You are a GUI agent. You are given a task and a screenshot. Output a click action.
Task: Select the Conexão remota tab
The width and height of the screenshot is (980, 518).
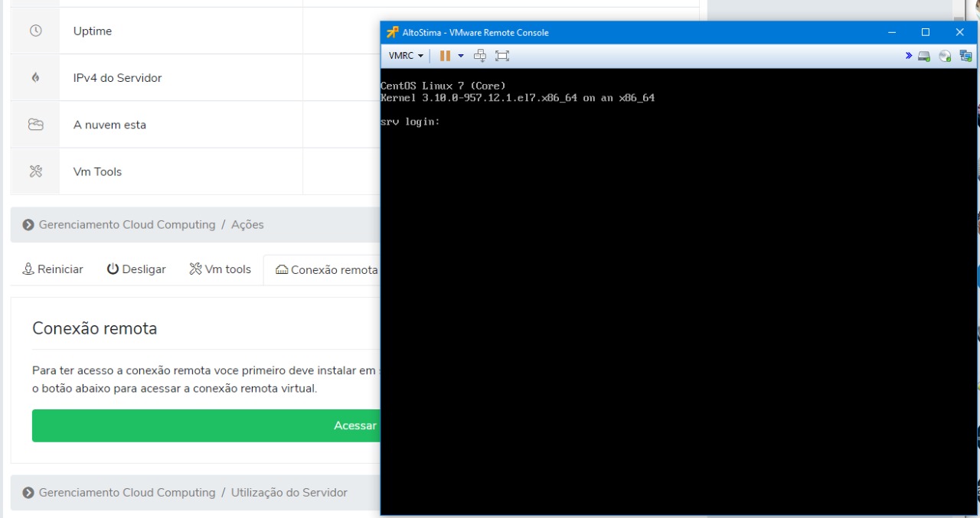point(327,269)
